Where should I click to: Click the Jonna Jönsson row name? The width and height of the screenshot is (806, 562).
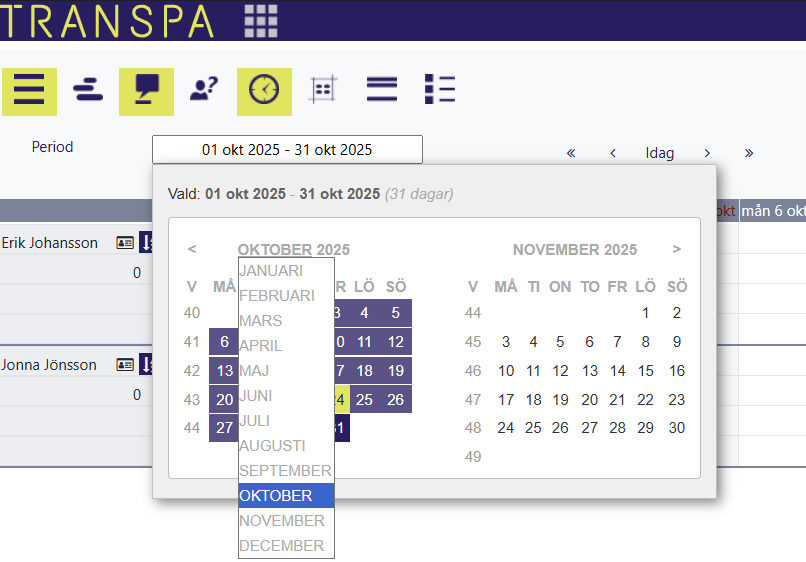[49, 365]
